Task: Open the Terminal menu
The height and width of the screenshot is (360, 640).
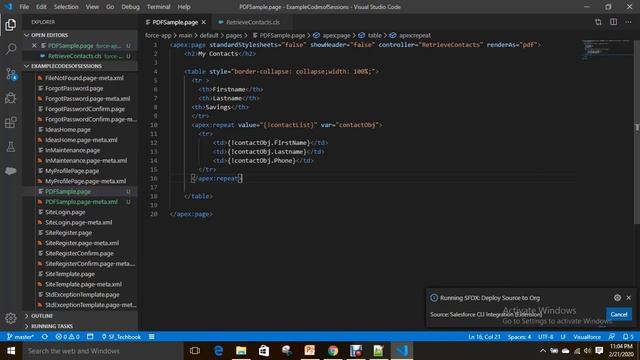Action: click(158, 7)
